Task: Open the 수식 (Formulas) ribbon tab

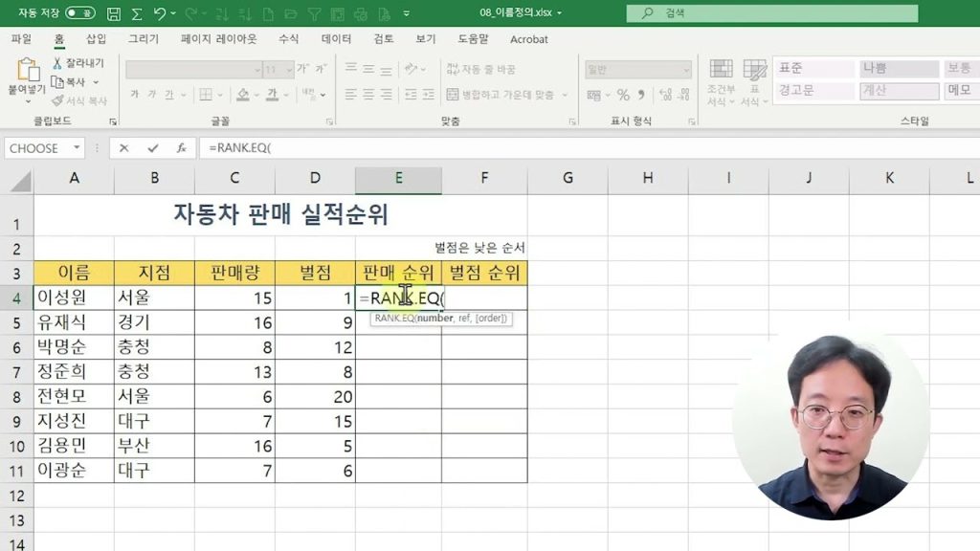Action: tap(288, 39)
